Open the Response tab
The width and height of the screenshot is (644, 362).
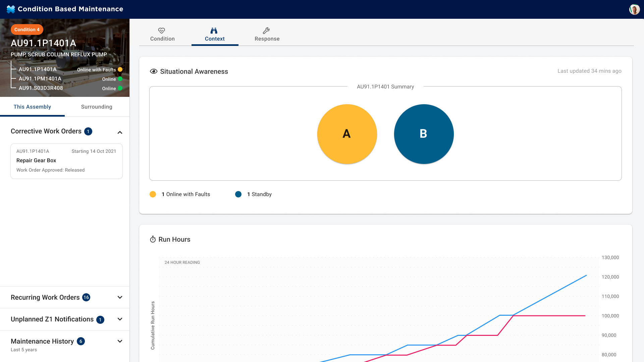tap(267, 35)
